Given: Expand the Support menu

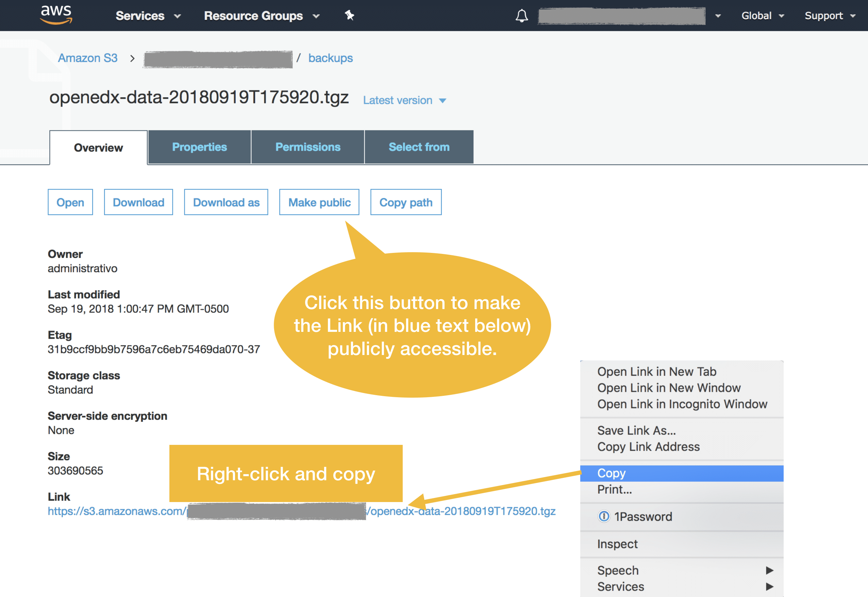Looking at the screenshot, I should (x=830, y=16).
